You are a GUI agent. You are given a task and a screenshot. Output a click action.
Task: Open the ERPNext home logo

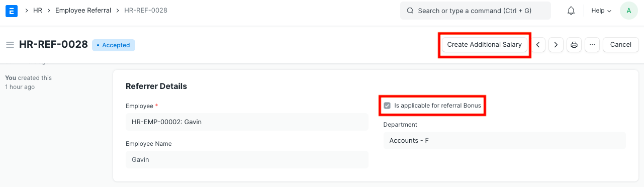(x=12, y=11)
